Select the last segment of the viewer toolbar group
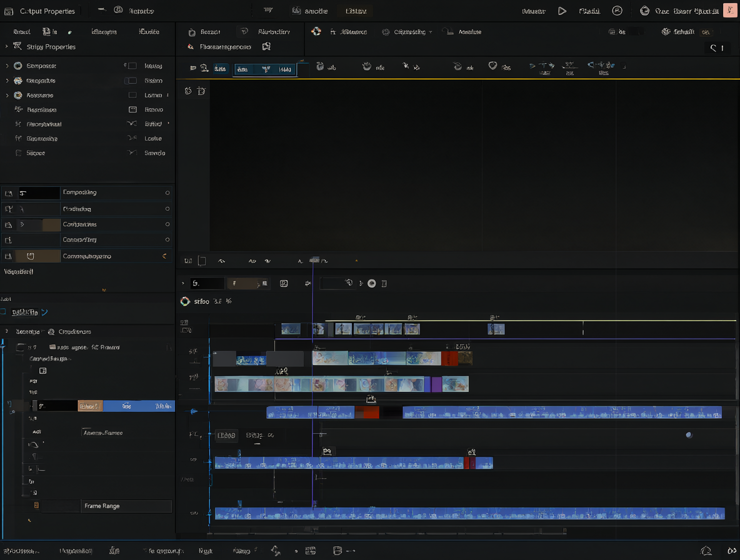The width and height of the screenshot is (740, 560). (284, 69)
